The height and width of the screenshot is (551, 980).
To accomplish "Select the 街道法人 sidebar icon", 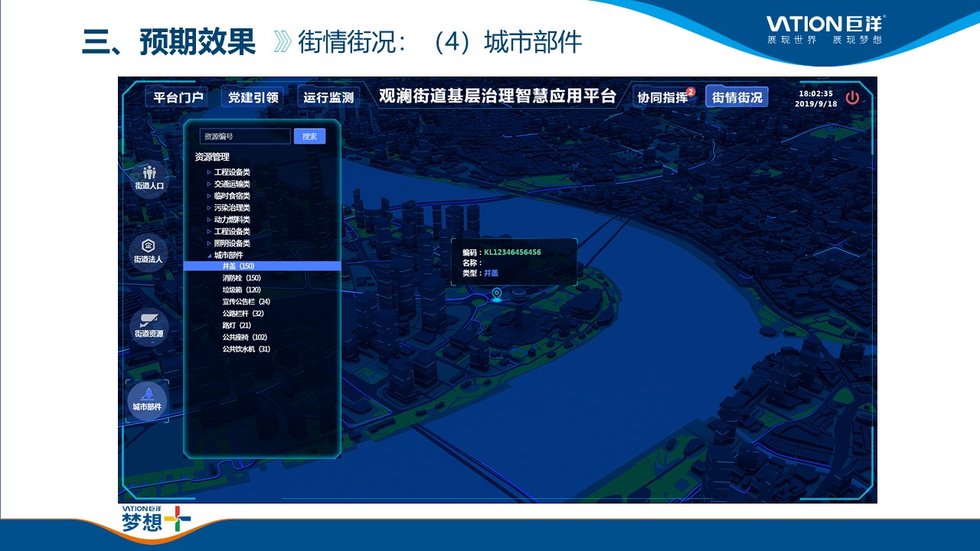I will 149,251.
